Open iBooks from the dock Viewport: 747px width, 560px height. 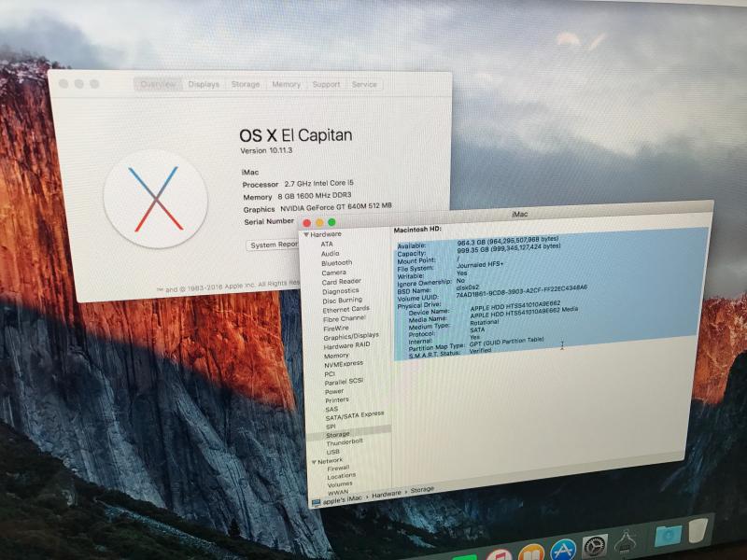[531, 553]
